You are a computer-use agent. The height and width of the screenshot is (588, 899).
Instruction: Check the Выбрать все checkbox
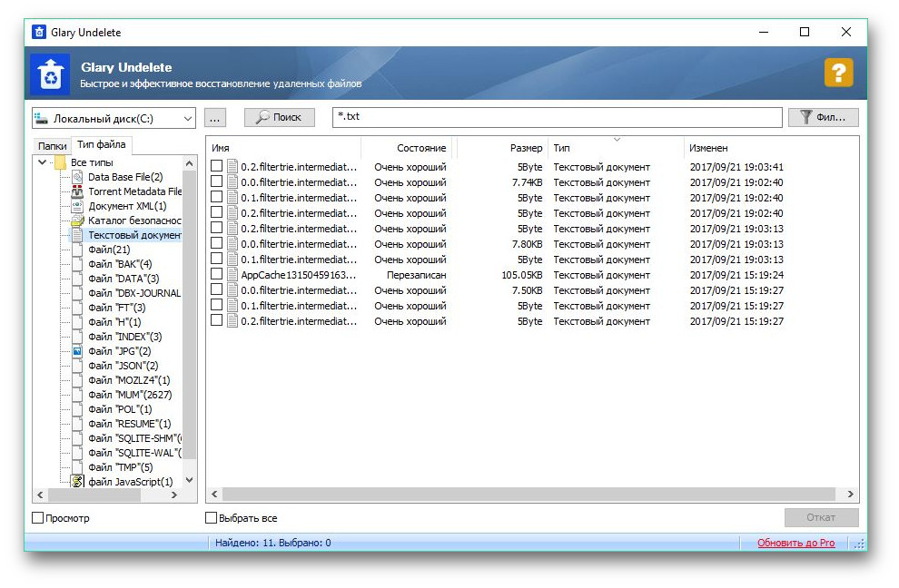click(x=212, y=518)
